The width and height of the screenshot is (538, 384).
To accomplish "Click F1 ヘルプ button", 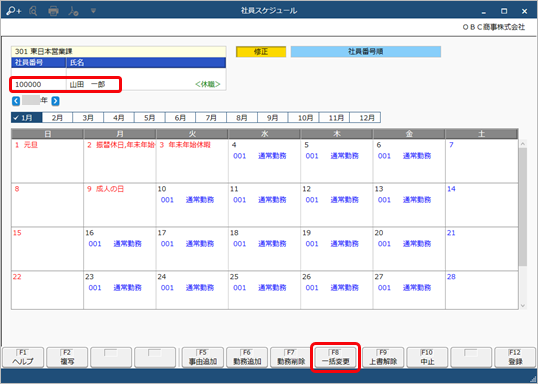I will click(23, 358).
